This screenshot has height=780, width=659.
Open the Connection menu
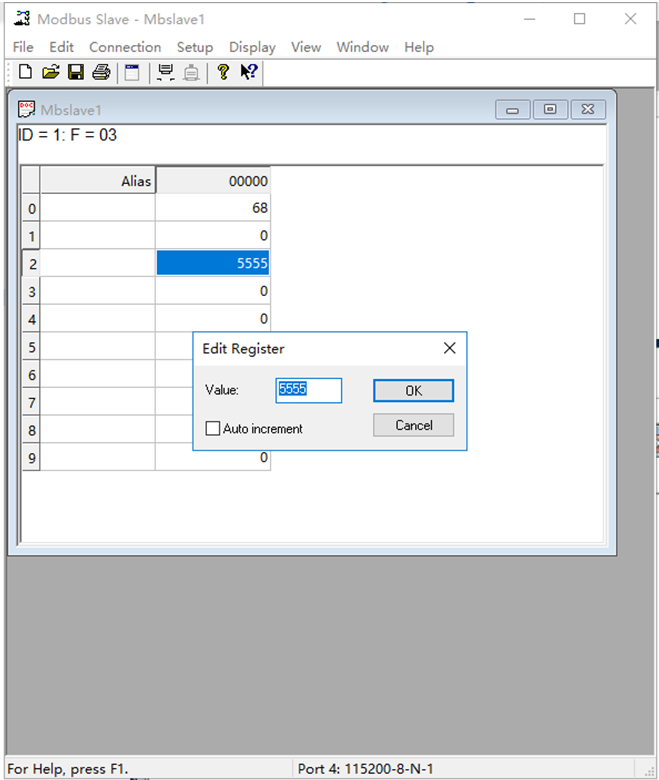(124, 47)
